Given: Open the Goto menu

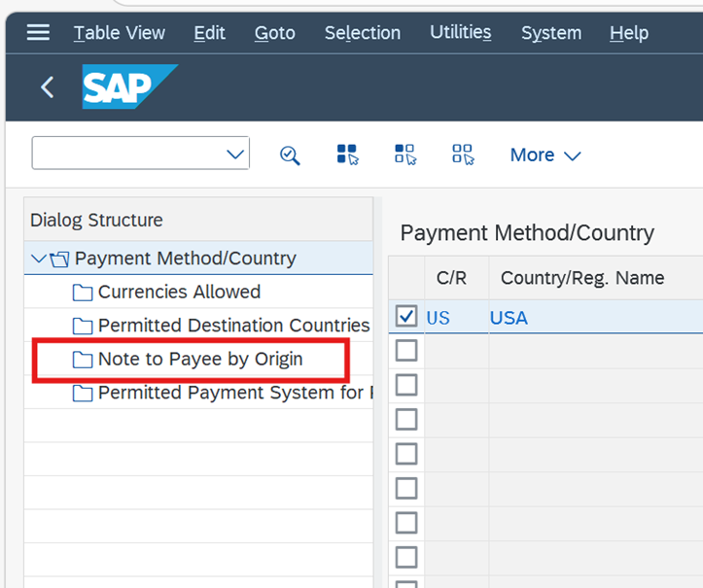Looking at the screenshot, I should point(275,33).
